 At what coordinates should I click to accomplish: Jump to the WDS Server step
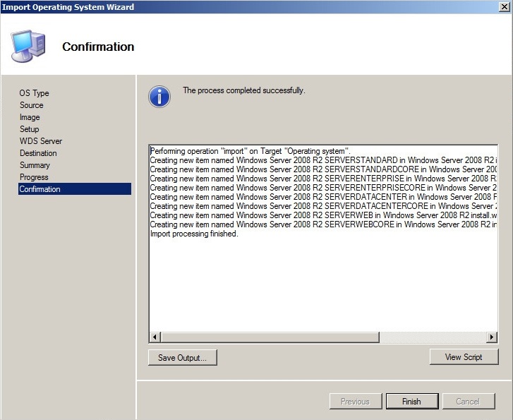(41, 141)
